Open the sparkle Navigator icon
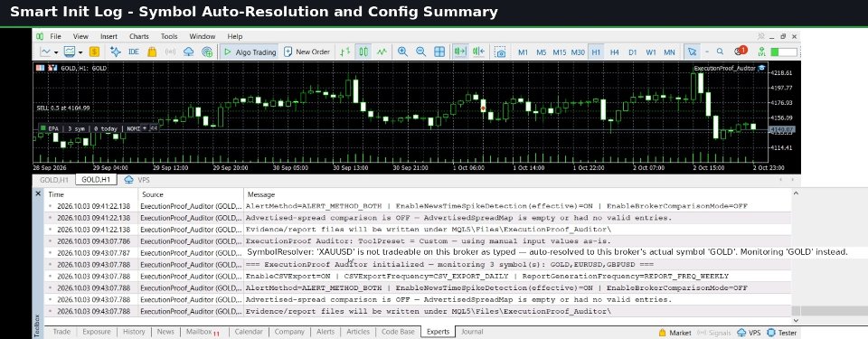The height and width of the screenshot is (339, 868). tap(115, 52)
